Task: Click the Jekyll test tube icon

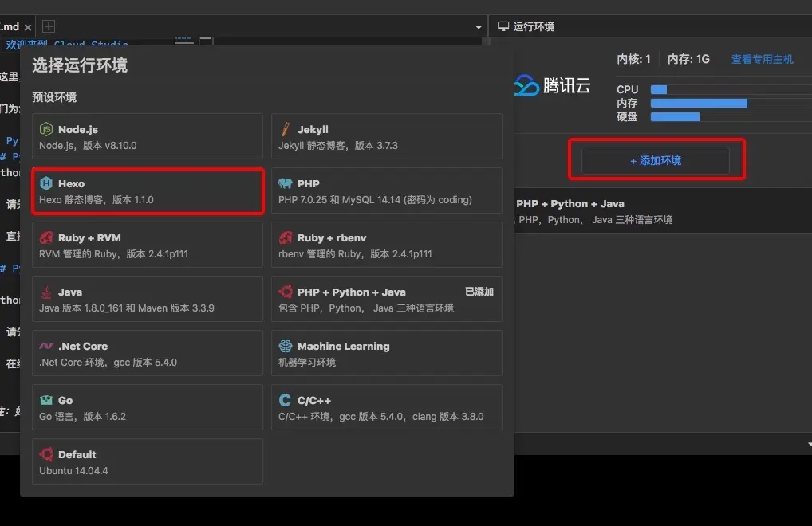Action: pyautogui.click(x=286, y=129)
